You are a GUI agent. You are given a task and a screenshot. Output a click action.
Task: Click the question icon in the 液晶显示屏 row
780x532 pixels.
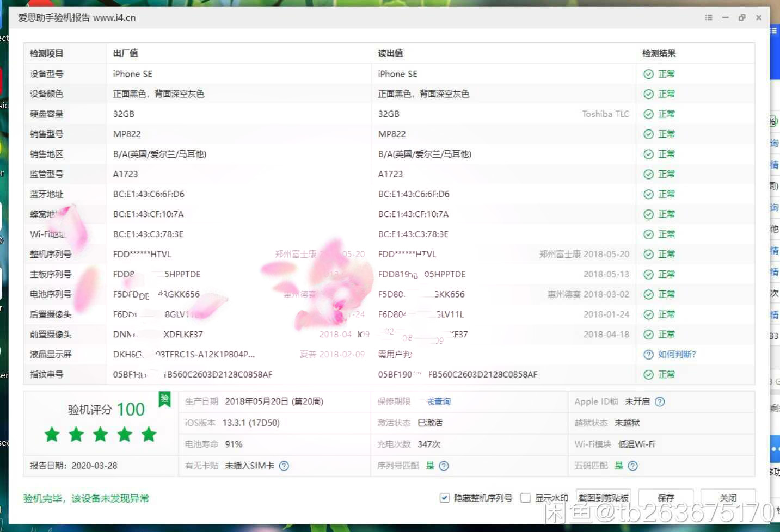[648, 355]
